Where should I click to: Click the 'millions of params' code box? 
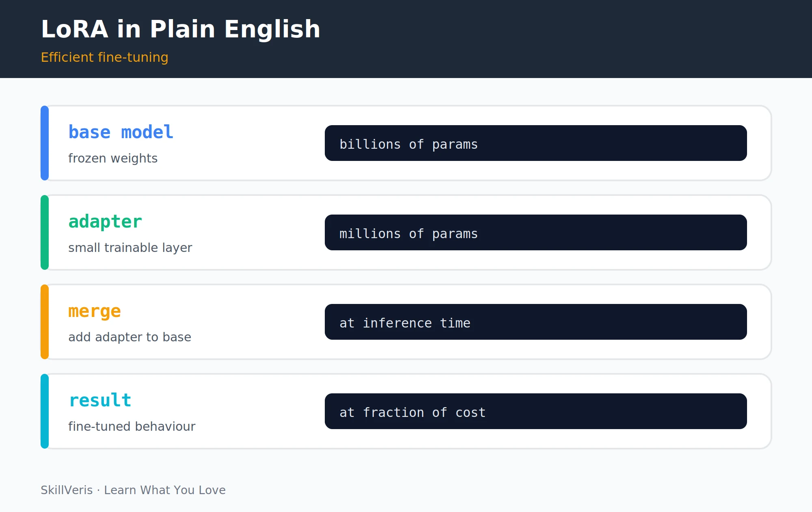(x=536, y=232)
